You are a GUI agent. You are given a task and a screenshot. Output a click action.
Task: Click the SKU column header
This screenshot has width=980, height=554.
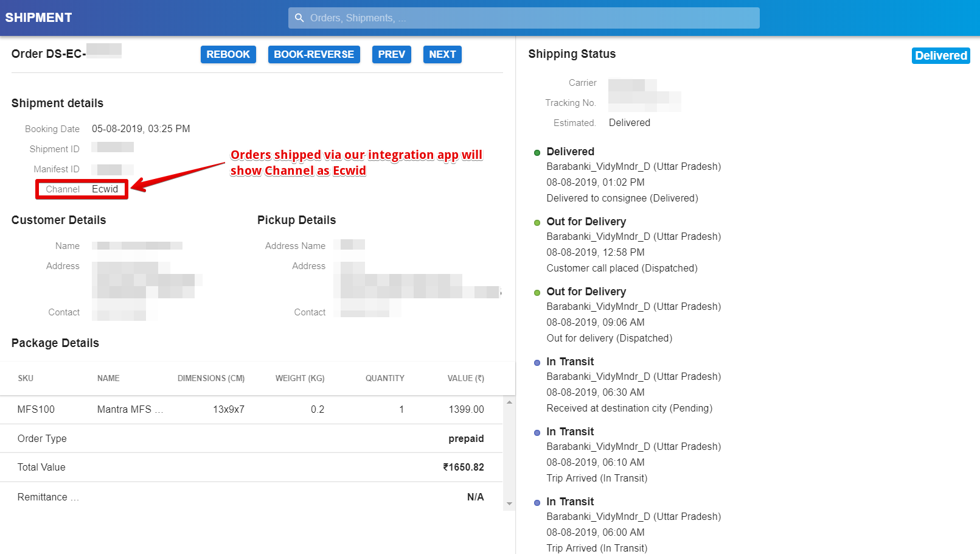(26, 379)
